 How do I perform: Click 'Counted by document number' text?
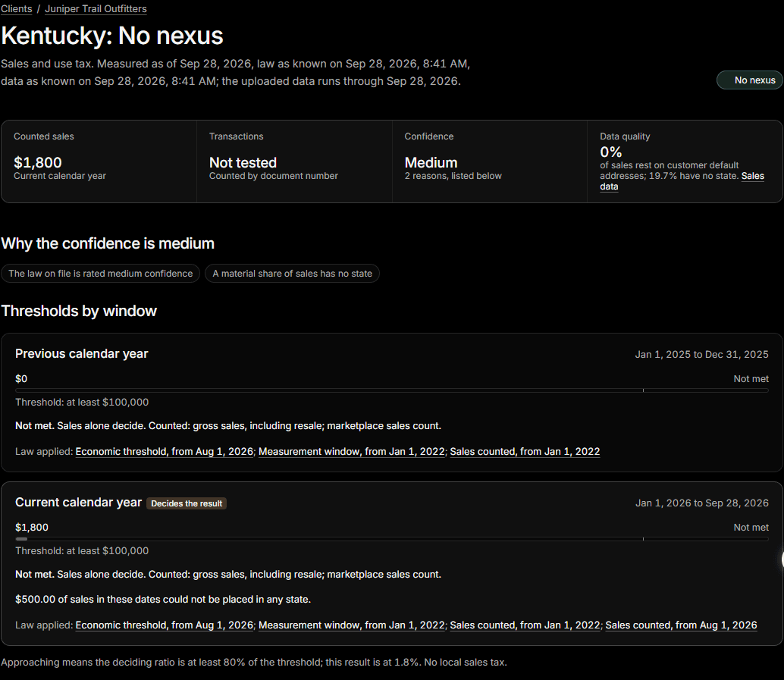[274, 176]
